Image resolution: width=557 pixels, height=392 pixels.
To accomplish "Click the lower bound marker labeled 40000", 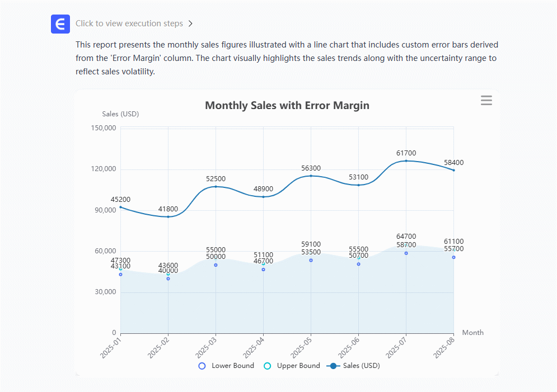I will pyautogui.click(x=168, y=278).
